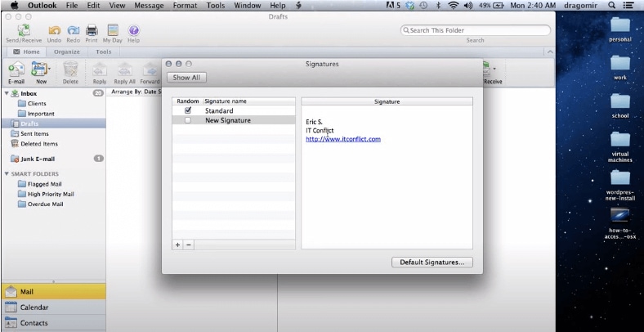The image size is (644, 332).
Task: Open the how-to-acces...-osx desktop file
Action: point(620,215)
